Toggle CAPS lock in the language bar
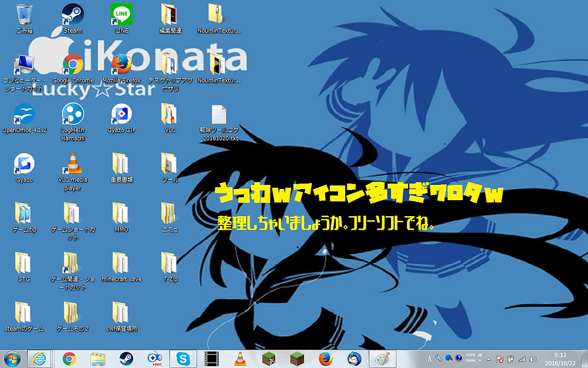 [x=470, y=355]
